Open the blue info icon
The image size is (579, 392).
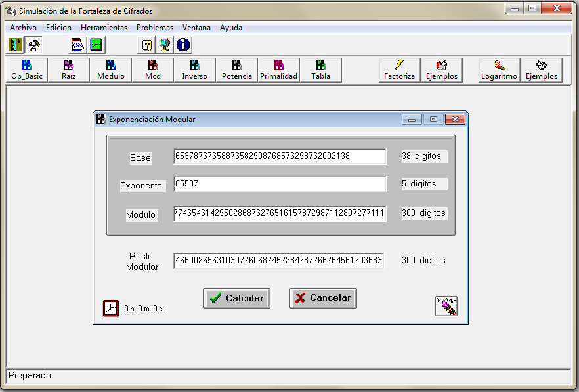click(x=183, y=45)
